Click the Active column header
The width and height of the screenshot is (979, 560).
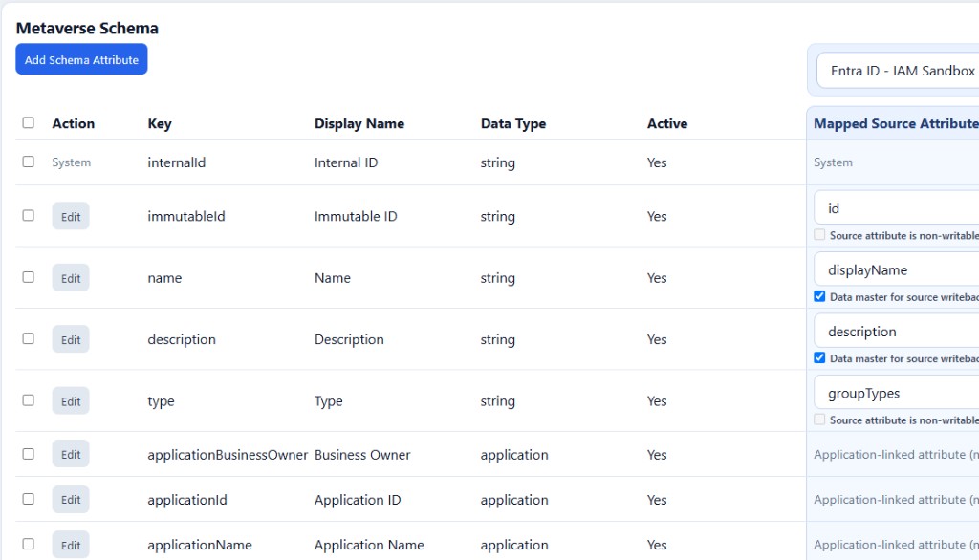666,123
